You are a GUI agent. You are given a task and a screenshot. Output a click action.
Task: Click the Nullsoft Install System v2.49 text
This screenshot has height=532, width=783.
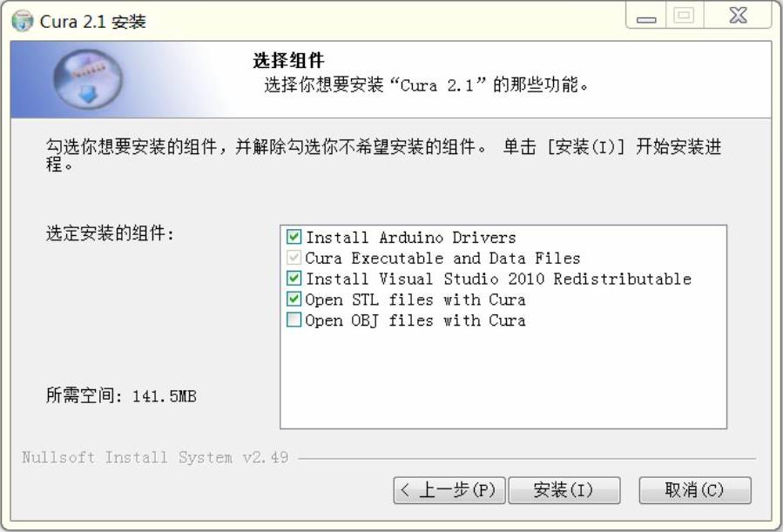click(x=155, y=458)
